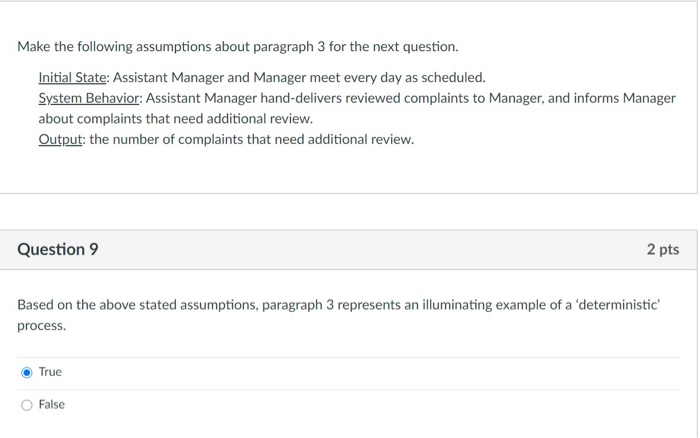Image resolution: width=700 pixels, height=438 pixels.
Task: Click the underlined "Output" text
Action: coord(60,139)
